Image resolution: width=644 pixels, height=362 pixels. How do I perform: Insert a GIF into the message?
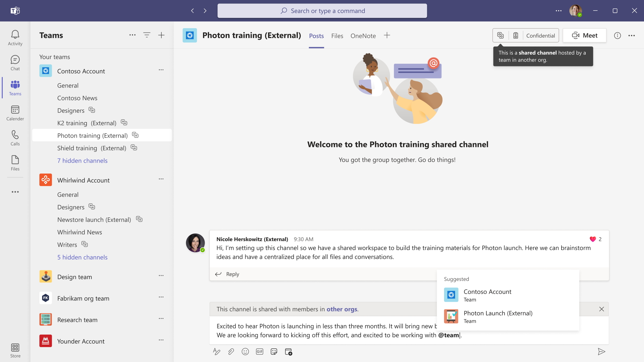click(259, 351)
